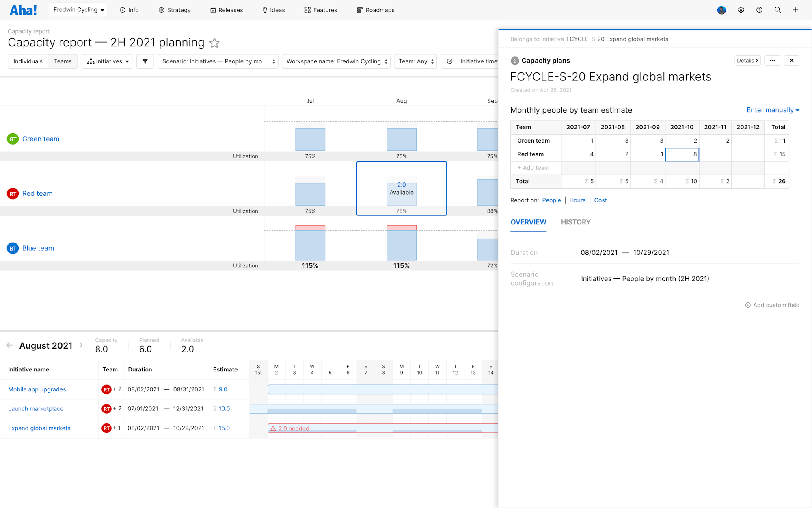Expand the Scenario selector dropdown

pos(218,61)
